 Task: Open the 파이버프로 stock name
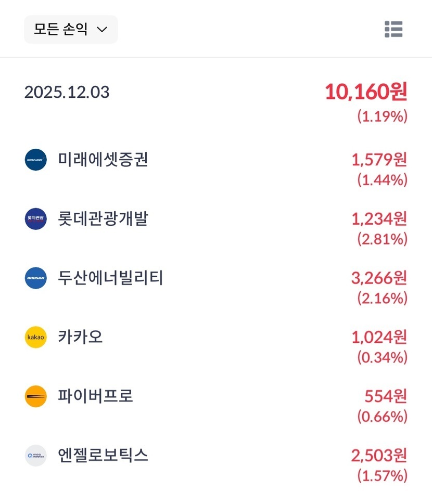point(96,396)
